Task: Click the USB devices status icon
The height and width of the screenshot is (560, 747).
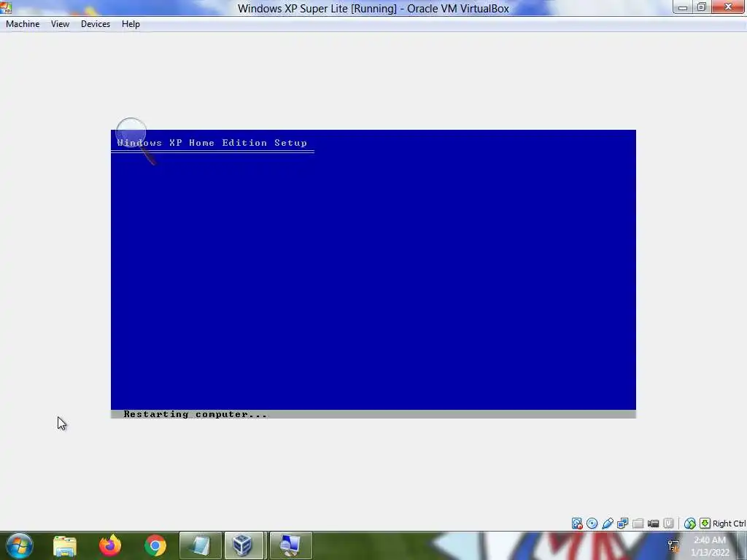Action: pos(608,524)
